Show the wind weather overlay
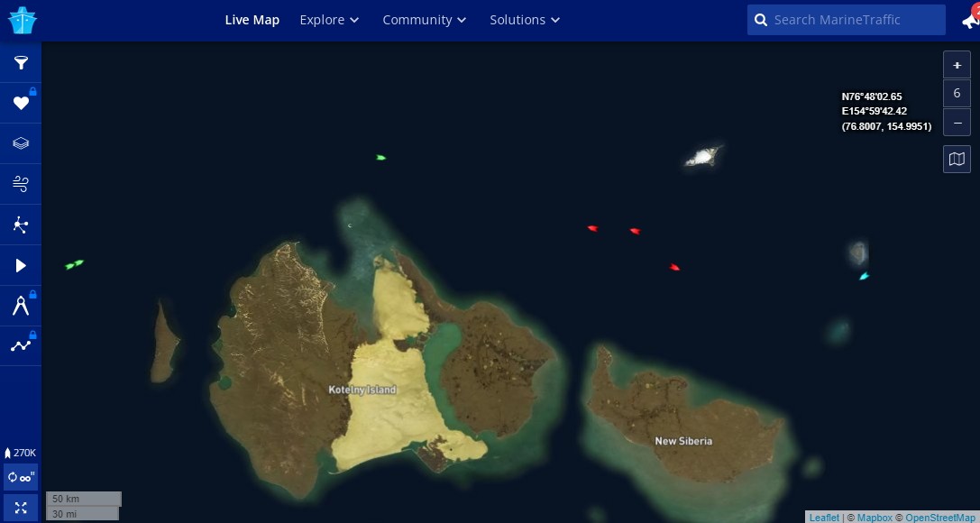The width and height of the screenshot is (980, 523). 21,185
